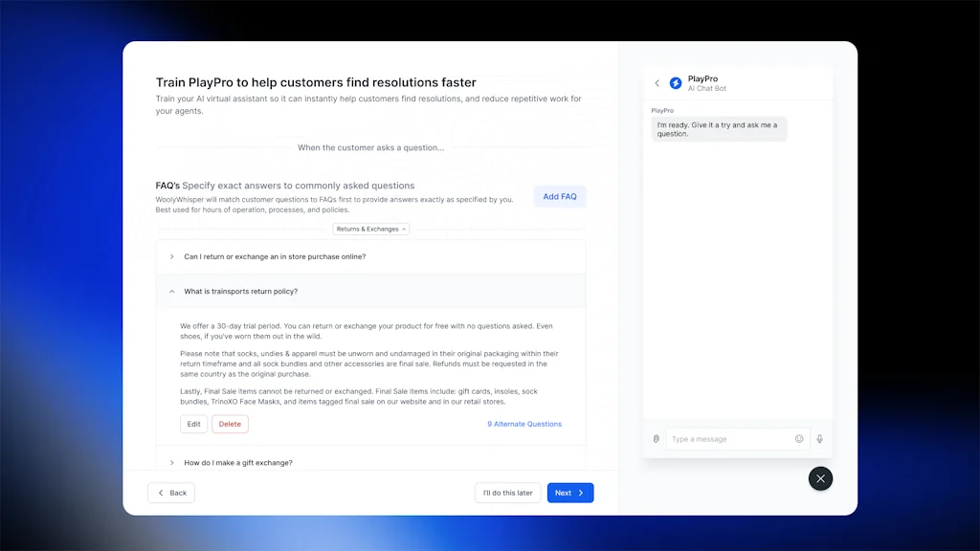
Task: Select PlayPro's greeting message bubble
Action: pos(719,128)
